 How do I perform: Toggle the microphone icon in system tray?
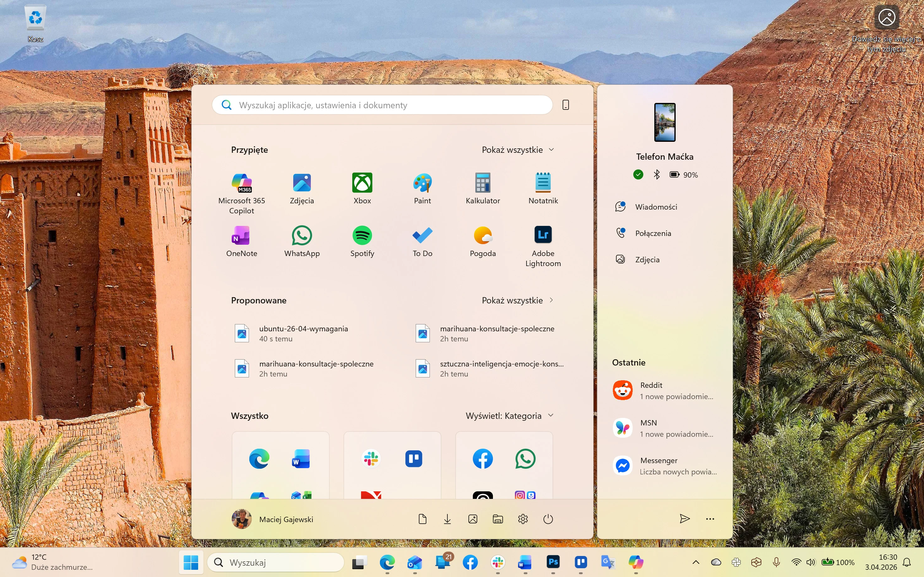776,562
